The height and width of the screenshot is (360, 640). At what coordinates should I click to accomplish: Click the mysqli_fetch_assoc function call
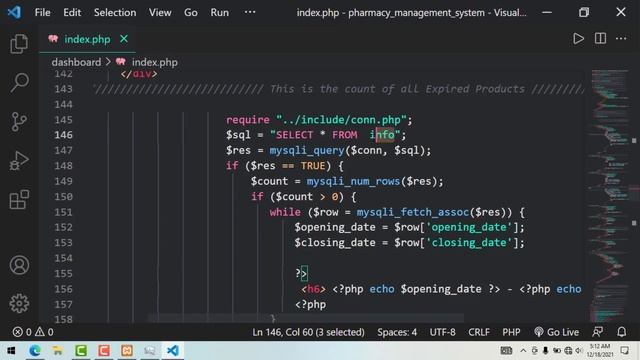click(413, 212)
